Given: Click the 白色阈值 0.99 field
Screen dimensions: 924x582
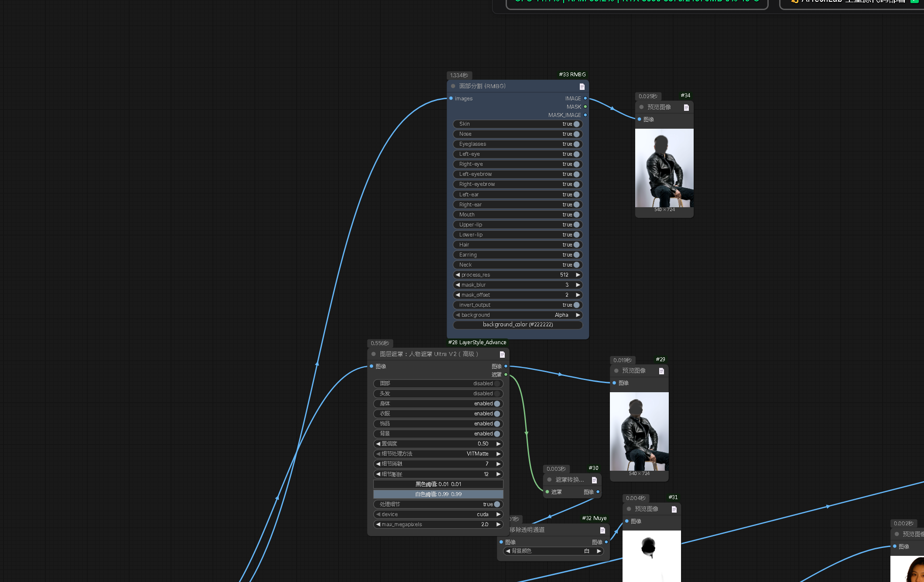Looking at the screenshot, I should pyautogui.click(x=438, y=494).
